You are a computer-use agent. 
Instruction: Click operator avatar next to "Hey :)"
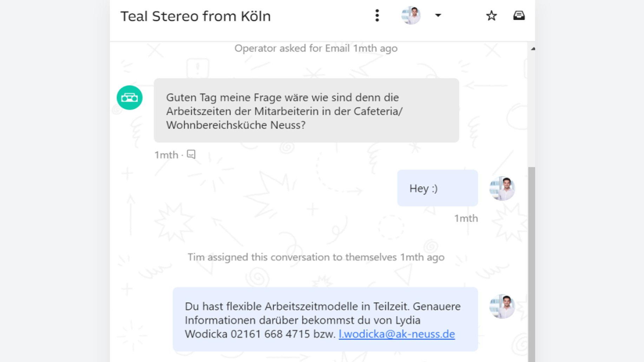502,188
